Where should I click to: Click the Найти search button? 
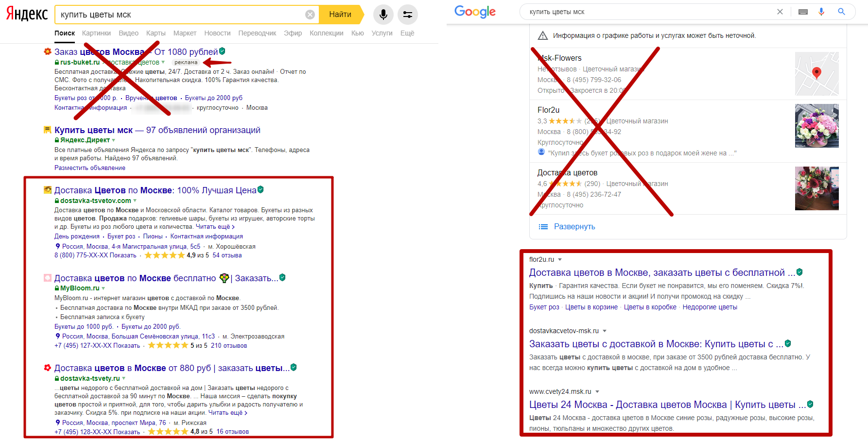(x=341, y=15)
